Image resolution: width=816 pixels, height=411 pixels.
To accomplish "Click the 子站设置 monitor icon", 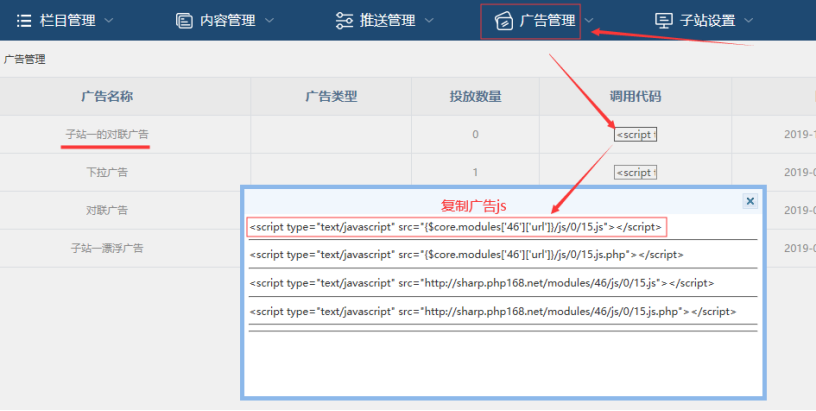I will coord(664,20).
